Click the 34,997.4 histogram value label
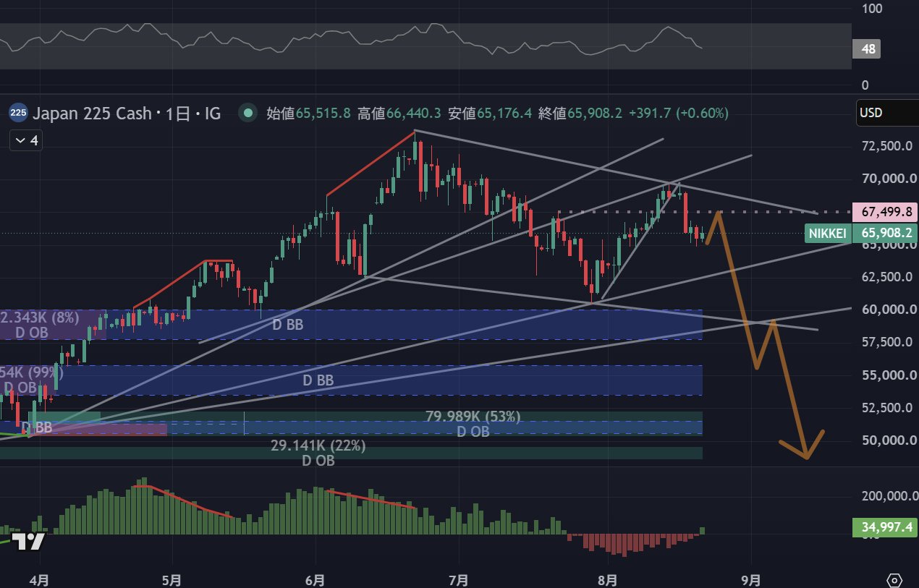Image resolution: width=919 pixels, height=588 pixels. coord(886,527)
